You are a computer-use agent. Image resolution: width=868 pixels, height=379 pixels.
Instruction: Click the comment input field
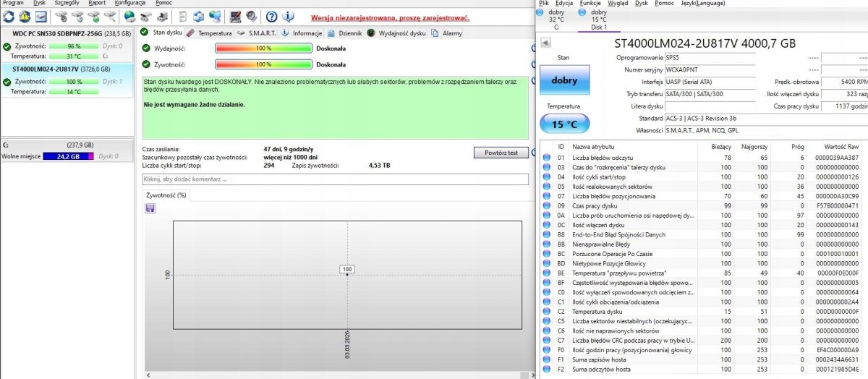click(x=334, y=179)
